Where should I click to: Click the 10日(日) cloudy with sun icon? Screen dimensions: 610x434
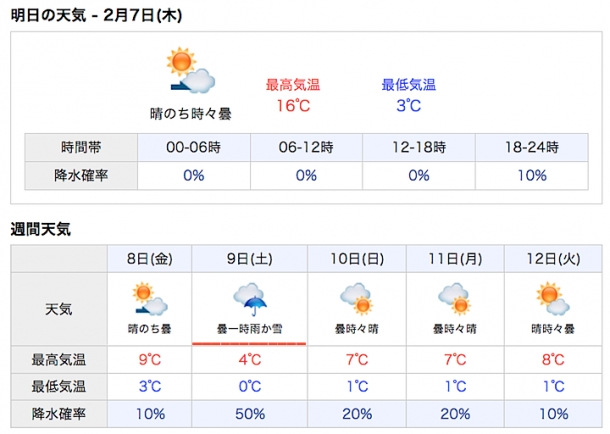click(x=356, y=299)
